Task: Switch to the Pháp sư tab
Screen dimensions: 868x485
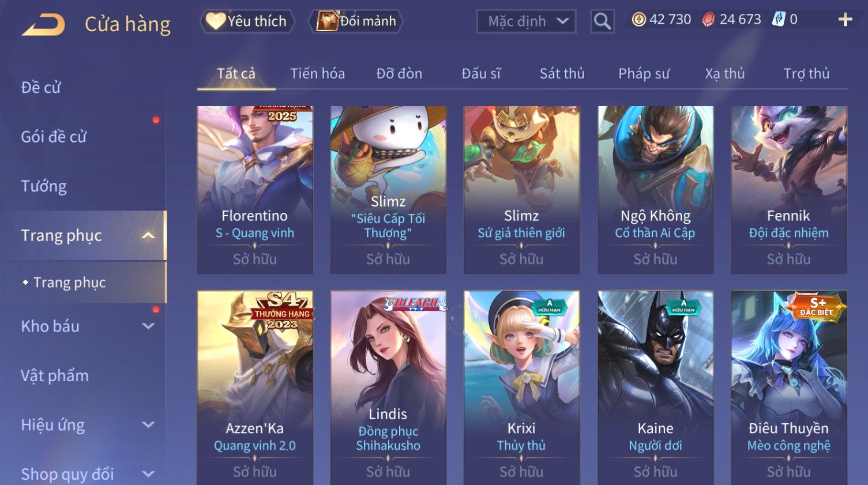Action: pos(644,74)
